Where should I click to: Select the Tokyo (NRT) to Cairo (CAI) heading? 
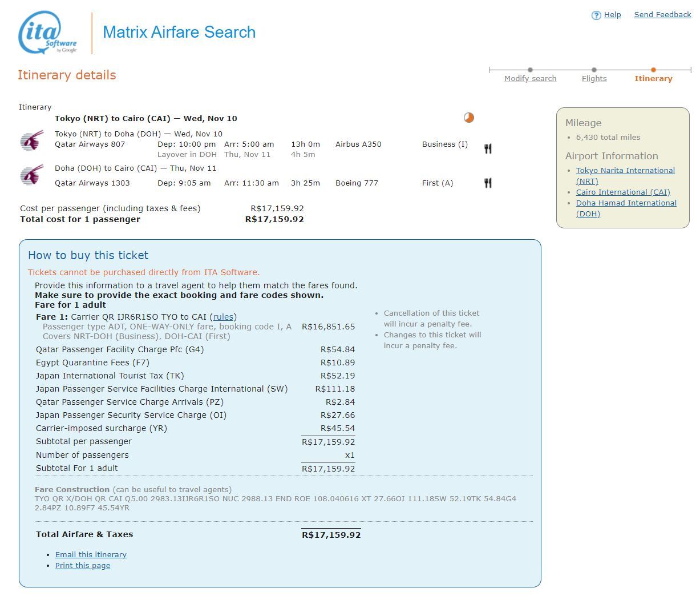pos(146,119)
